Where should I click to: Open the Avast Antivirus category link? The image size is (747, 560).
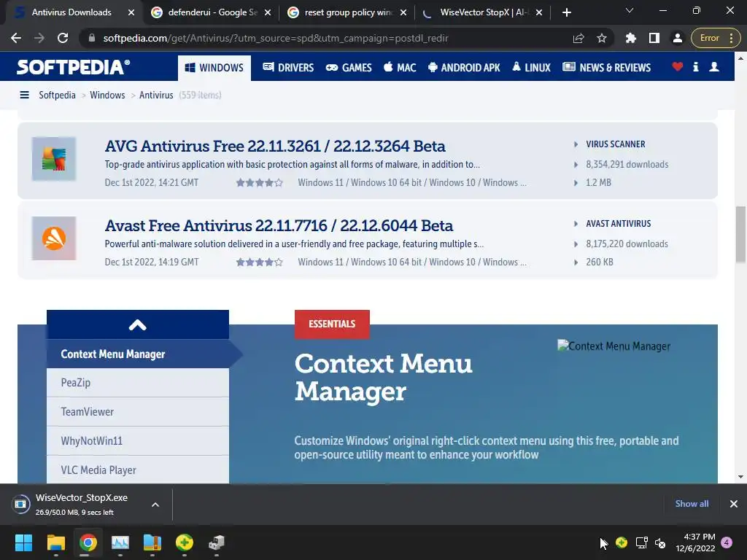(619, 223)
